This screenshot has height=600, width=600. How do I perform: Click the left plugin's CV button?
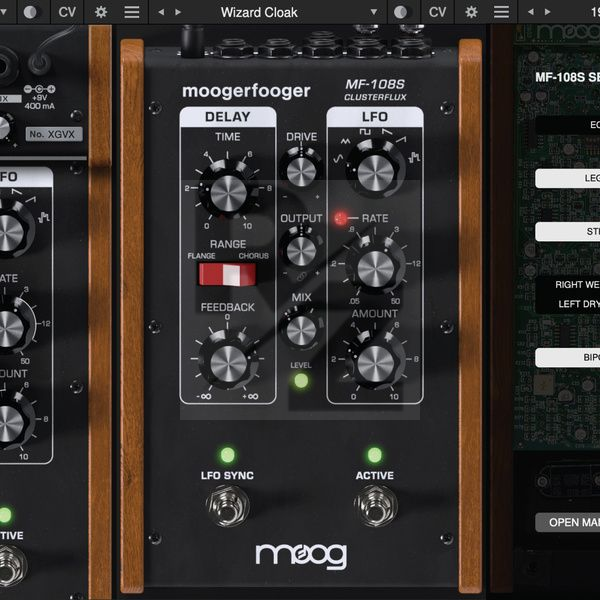point(67,12)
